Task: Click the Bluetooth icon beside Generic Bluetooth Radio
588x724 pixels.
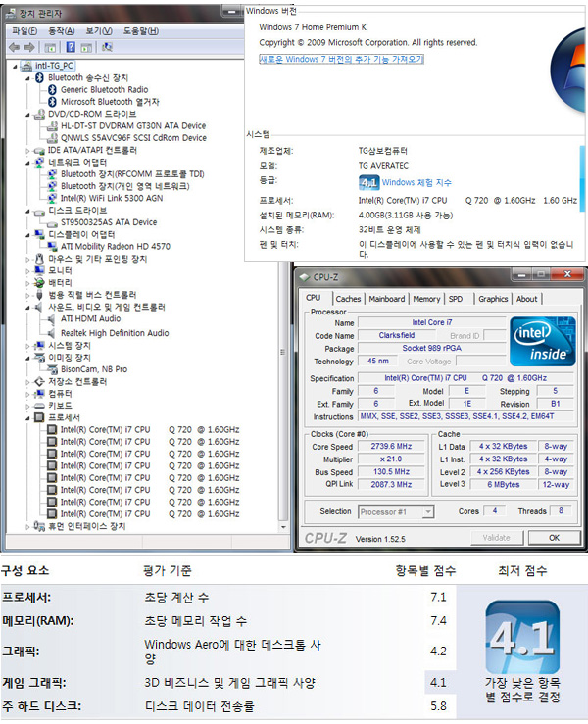Action: tap(52, 89)
